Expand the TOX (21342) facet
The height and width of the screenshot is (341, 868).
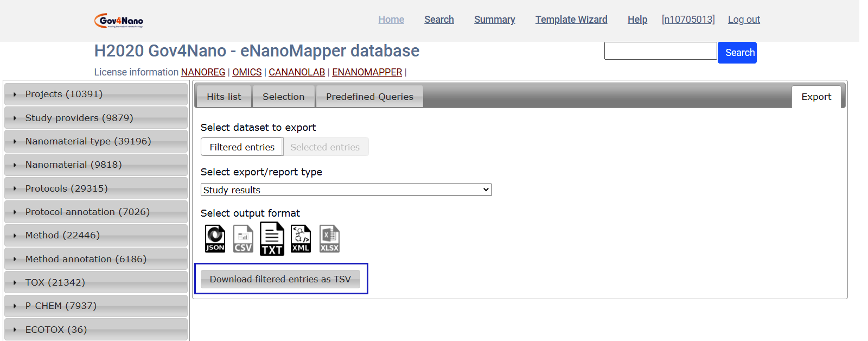(96, 282)
